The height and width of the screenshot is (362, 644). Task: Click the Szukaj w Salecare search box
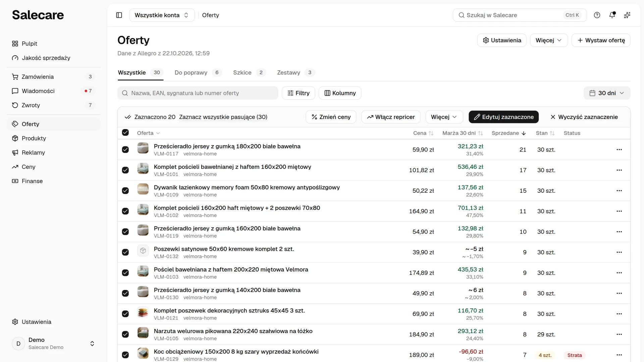520,15
